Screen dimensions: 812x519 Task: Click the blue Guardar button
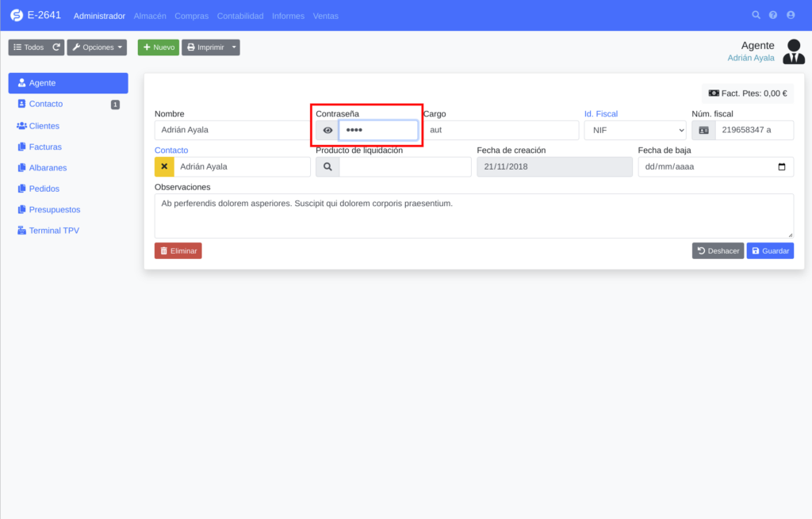(x=769, y=251)
